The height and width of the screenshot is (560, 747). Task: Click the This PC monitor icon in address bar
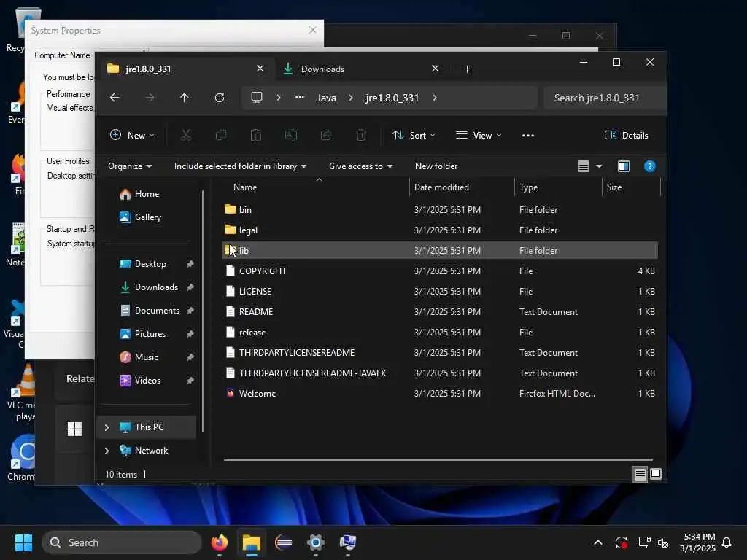257,98
